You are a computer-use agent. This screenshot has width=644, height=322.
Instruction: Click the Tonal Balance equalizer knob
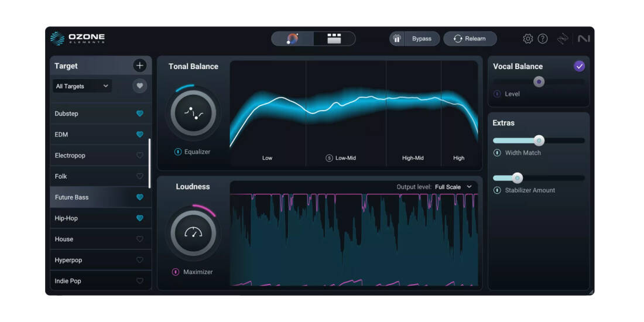193,114
